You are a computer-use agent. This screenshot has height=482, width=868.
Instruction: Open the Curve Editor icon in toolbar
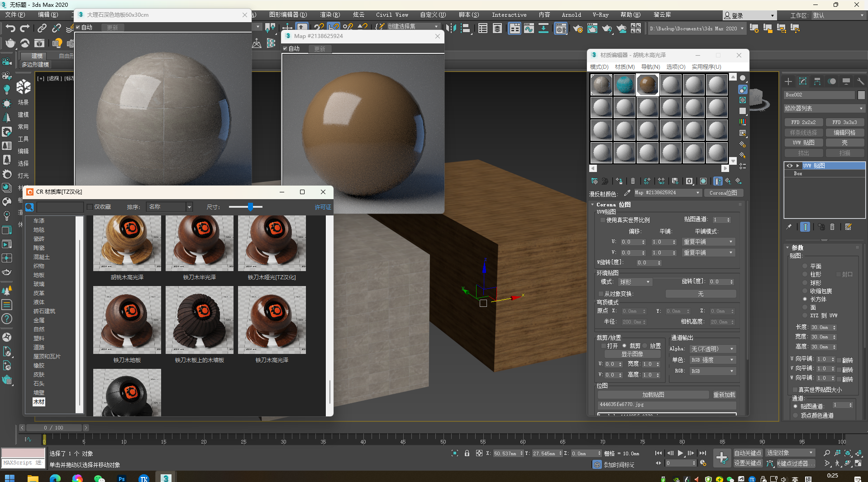click(x=529, y=29)
